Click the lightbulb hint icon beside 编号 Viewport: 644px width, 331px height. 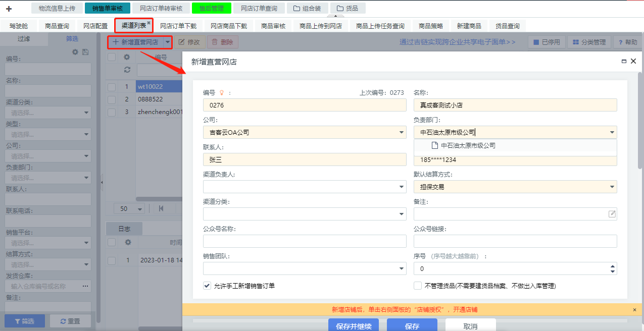click(x=221, y=93)
